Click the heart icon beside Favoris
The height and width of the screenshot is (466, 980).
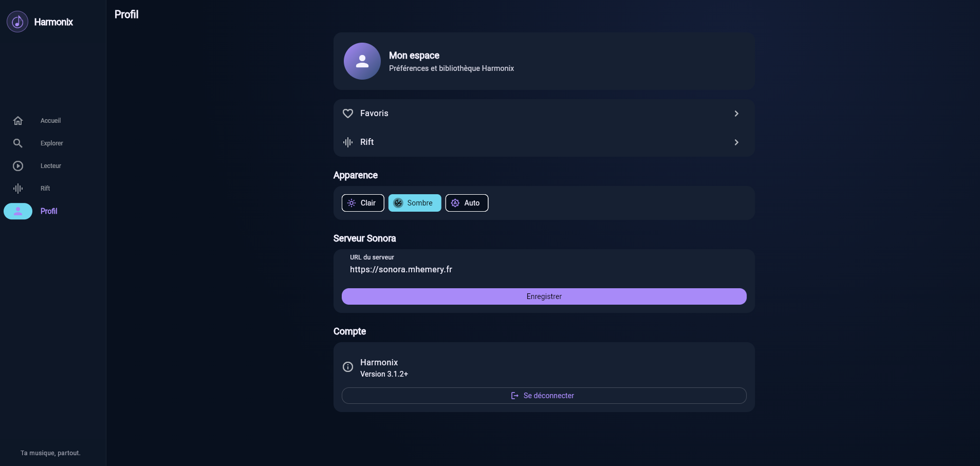coord(348,114)
